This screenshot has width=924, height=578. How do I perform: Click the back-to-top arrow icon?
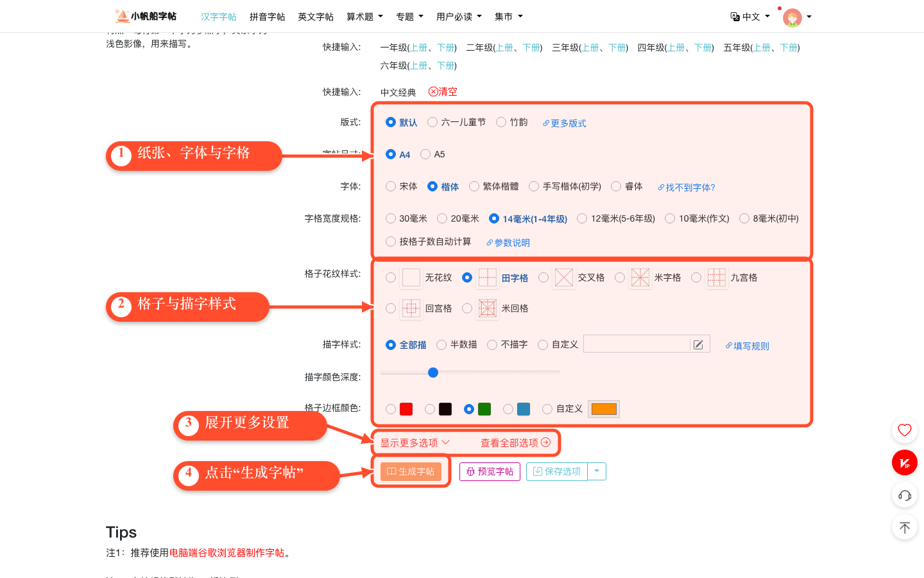point(905,528)
